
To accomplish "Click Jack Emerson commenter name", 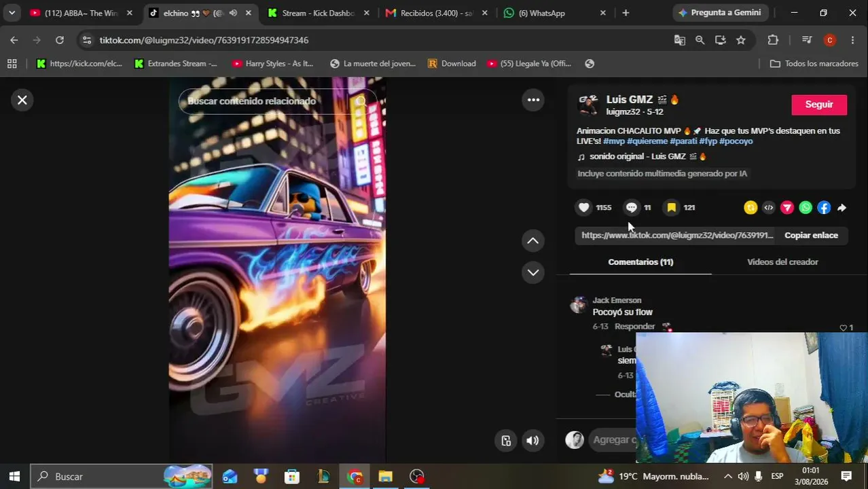I will click(x=617, y=300).
